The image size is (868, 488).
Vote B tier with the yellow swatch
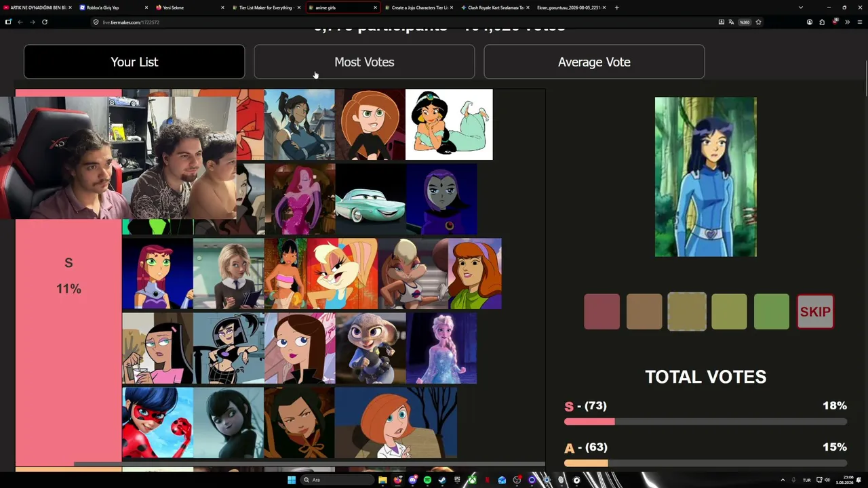click(x=687, y=312)
